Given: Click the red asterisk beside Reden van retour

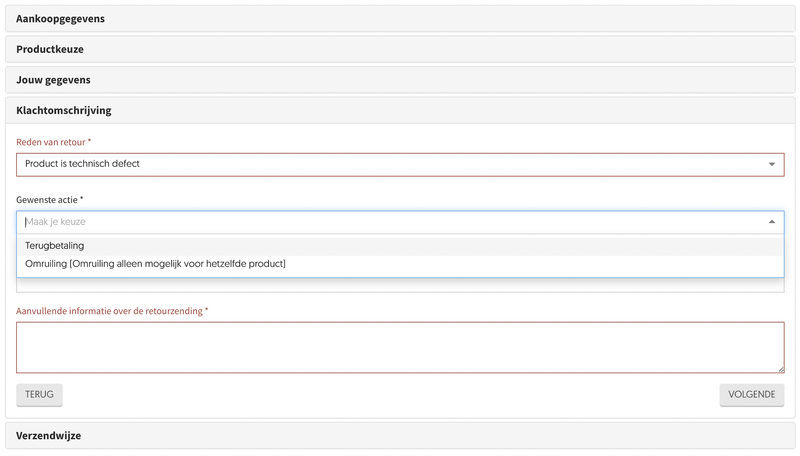Looking at the screenshot, I should pos(89,142).
